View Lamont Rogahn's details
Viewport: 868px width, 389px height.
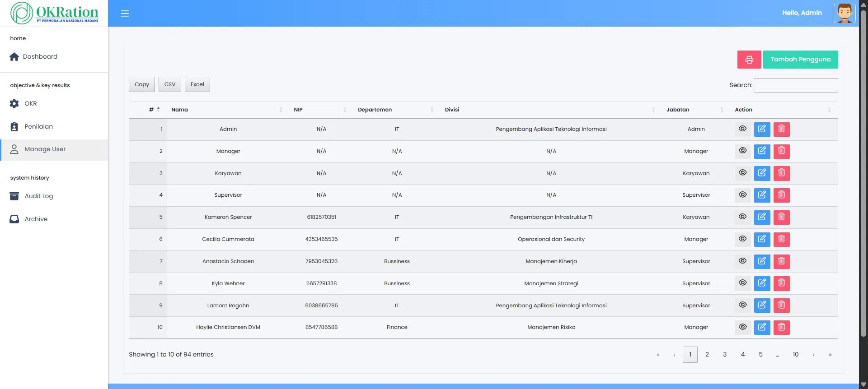click(x=742, y=306)
